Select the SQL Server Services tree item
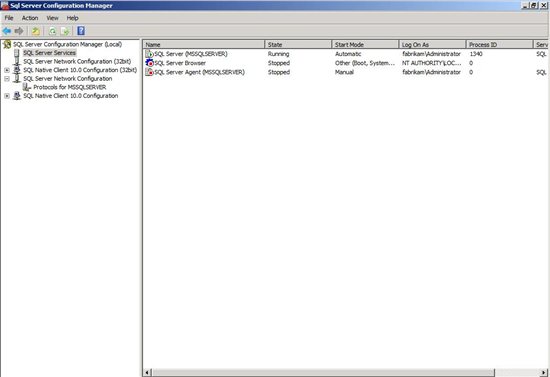 point(49,53)
